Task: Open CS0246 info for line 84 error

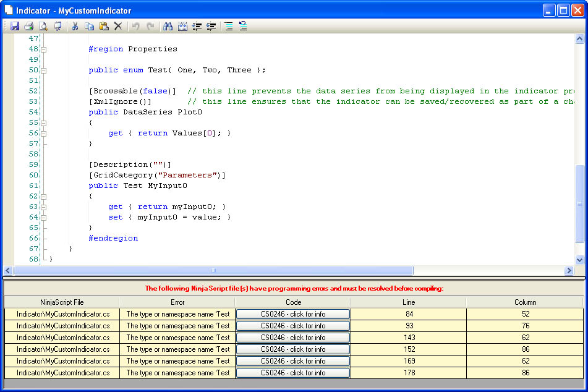Action: pyautogui.click(x=293, y=314)
